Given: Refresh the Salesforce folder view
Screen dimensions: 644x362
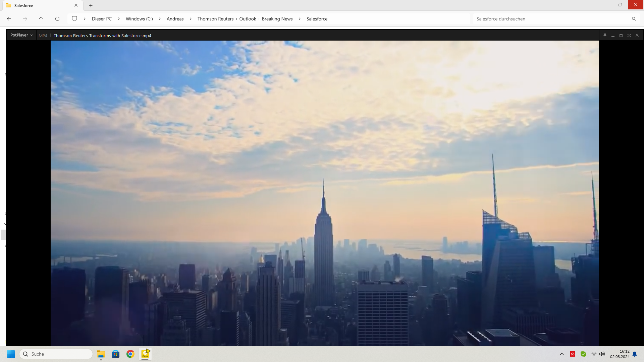Looking at the screenshot, I should click(57, 19).
